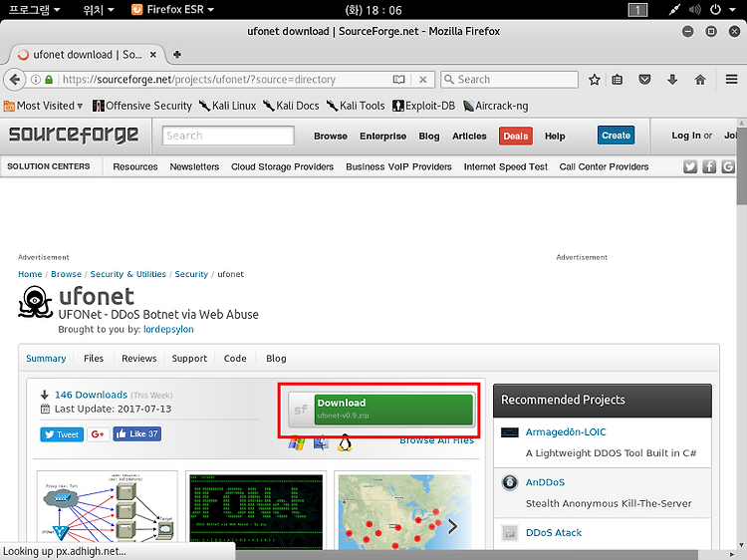Open the Firefox hamburger menu

coord(731,79)
